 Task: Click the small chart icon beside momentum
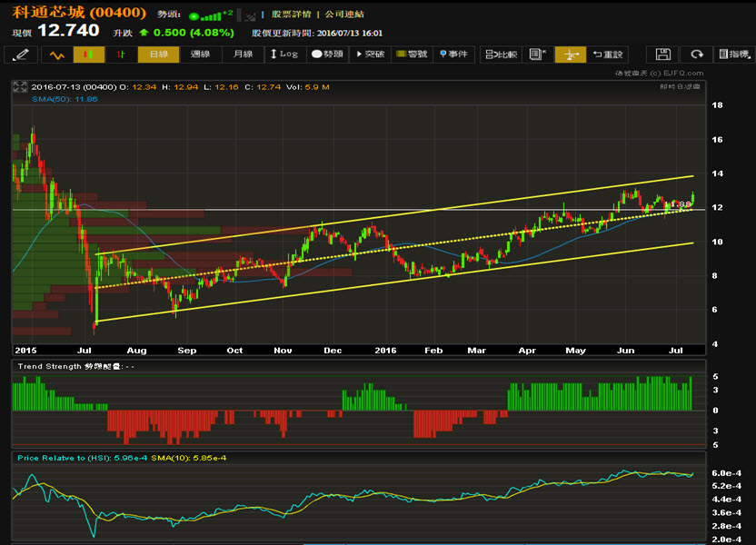point(250,16)
